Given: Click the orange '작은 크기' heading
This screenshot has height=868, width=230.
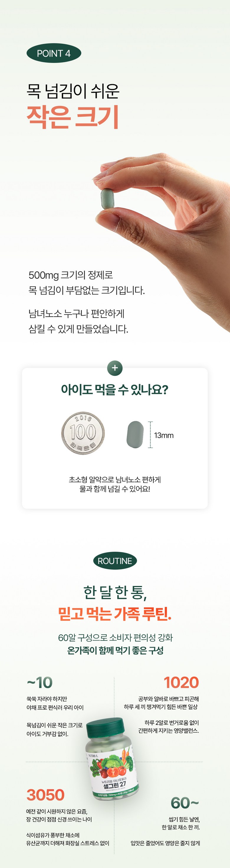Looking at the screenshot, I should (73, 117).
